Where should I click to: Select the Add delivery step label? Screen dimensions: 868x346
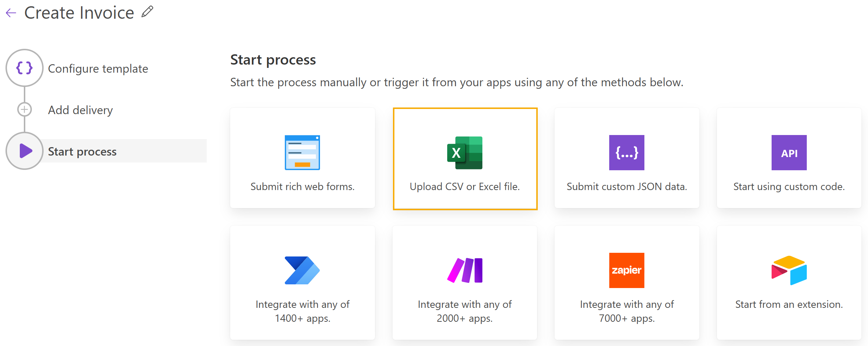[80, 110]
